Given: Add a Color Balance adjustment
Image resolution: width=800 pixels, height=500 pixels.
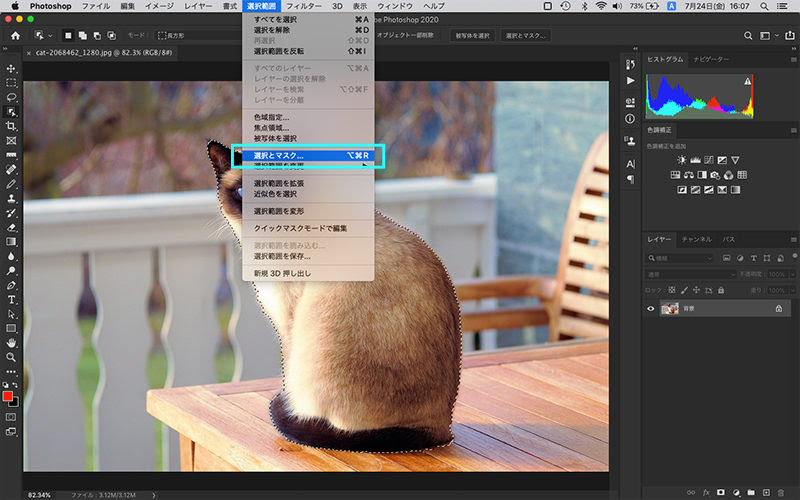Looking at the screenshot, I should click(x=688, y=175).
